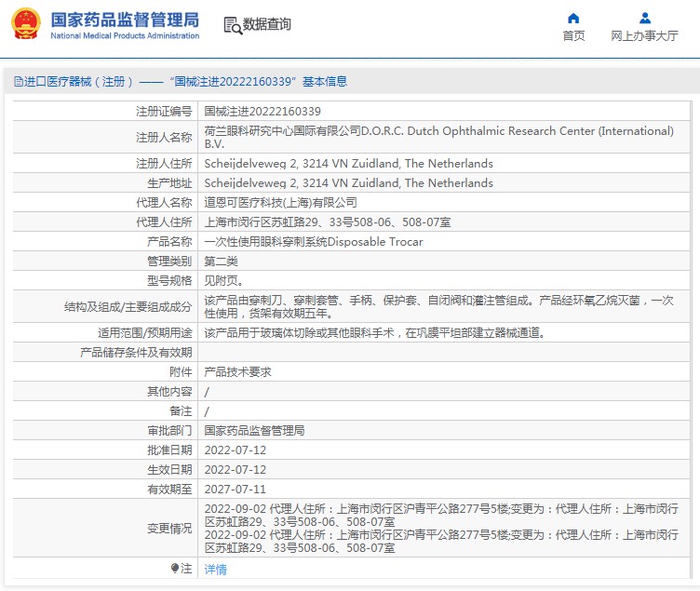
Task: Click the 第二类 management class value
Action: tap(221, 262)
